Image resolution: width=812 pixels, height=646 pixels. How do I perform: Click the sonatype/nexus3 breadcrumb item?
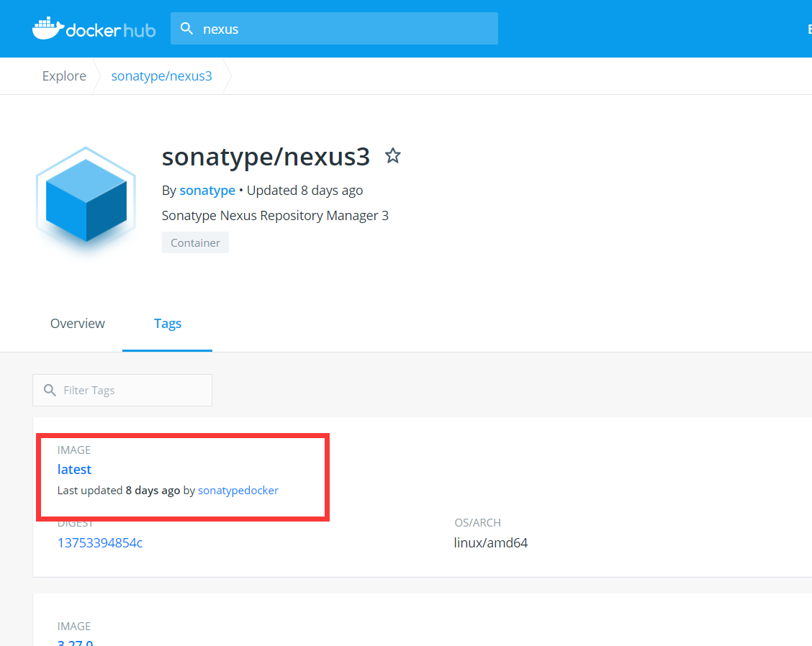tap(161, 76)
